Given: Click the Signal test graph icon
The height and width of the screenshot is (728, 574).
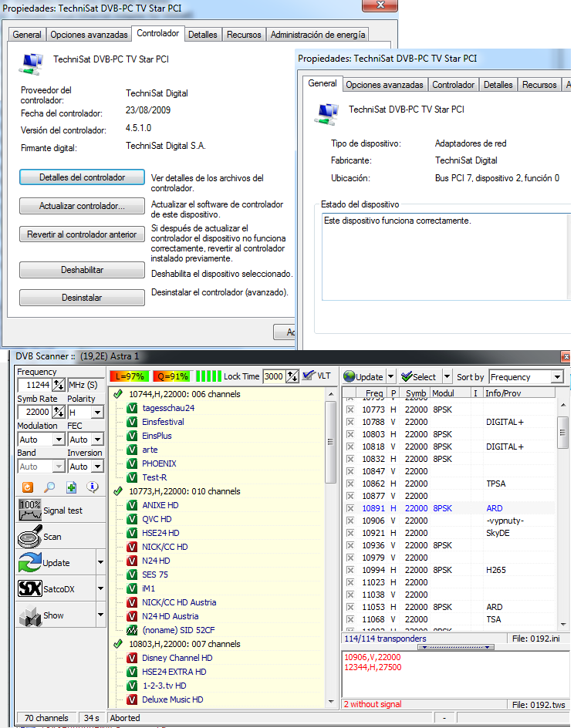Looking at the screenshot, I should pos(30,510).
